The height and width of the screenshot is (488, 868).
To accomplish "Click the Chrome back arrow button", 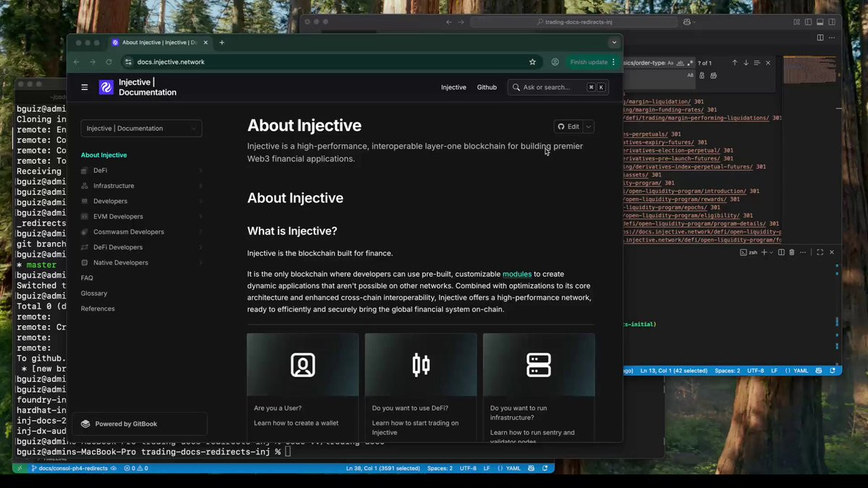I will [x=77, y=62].
